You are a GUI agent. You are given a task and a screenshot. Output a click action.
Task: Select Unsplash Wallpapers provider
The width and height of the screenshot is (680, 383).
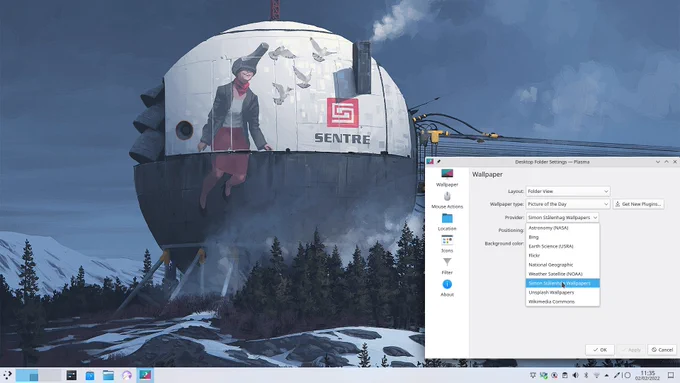pyautogui.click(x=562, y=292)
